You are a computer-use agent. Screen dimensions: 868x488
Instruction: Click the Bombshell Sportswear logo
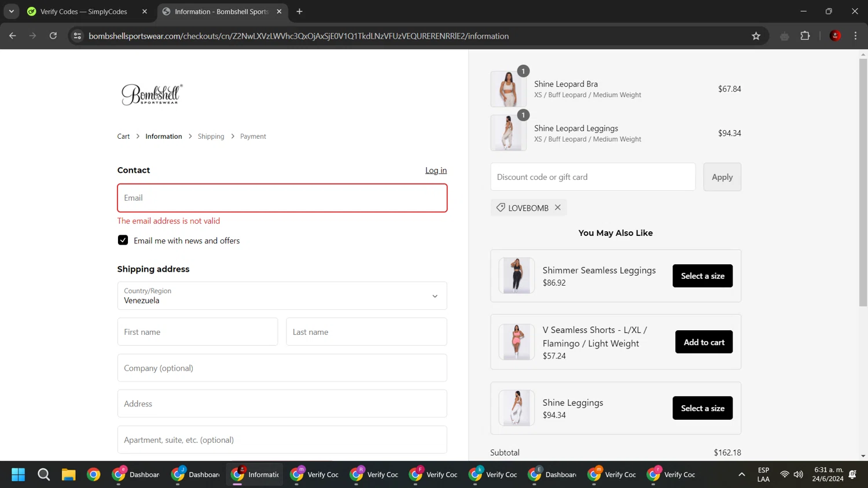(x=152, y=94)
